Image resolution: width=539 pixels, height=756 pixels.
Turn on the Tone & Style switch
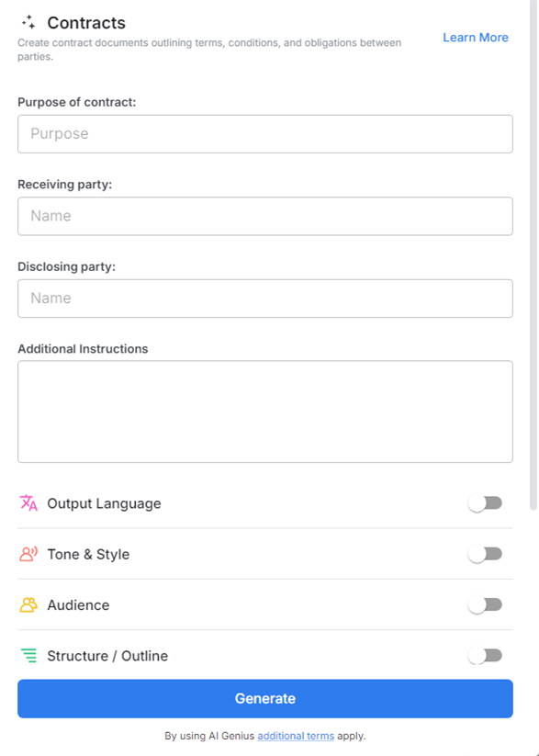[485, 554]
